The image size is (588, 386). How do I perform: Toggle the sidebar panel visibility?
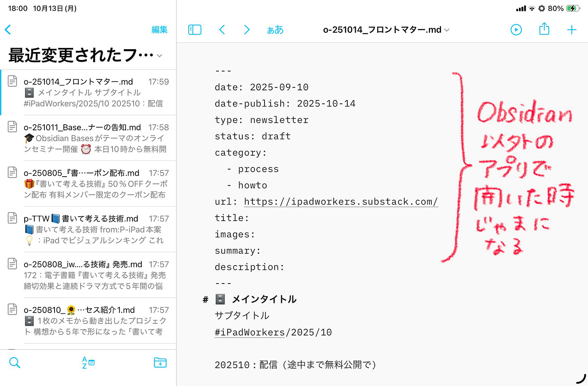[x=195, y=29]
